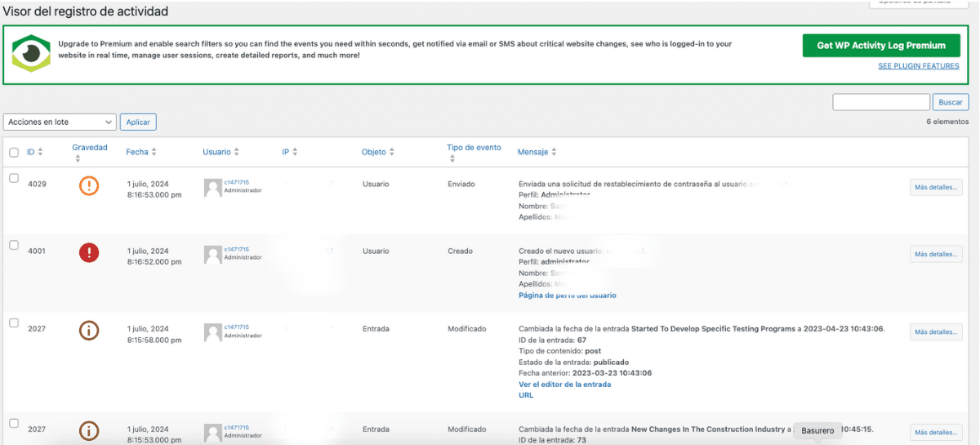Check the box for event 4001
The image size is (980, 445).
click(14, 245)
